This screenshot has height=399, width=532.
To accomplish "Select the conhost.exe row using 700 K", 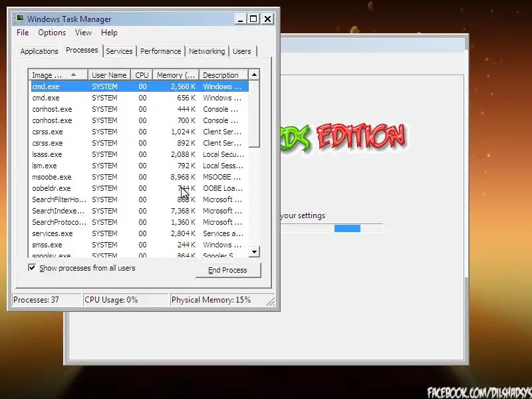I will tap(140, 120).
